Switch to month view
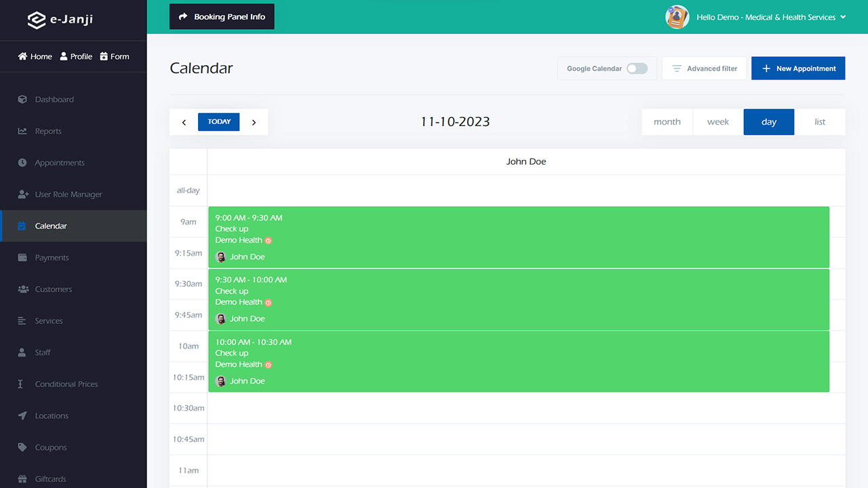 pyautogui.click(x=667, y=122)
